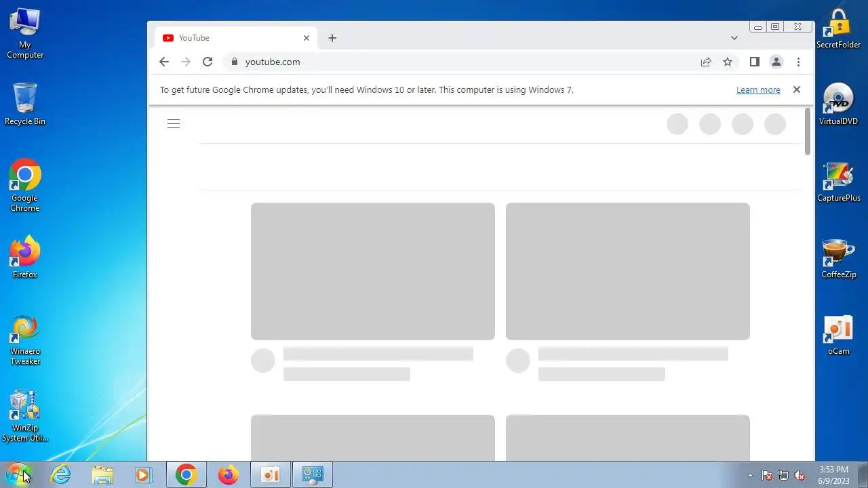Viewport: 868px width, 488px height.
Task: Switch to Chrome in the taskbar
Action: coord(186,474)
